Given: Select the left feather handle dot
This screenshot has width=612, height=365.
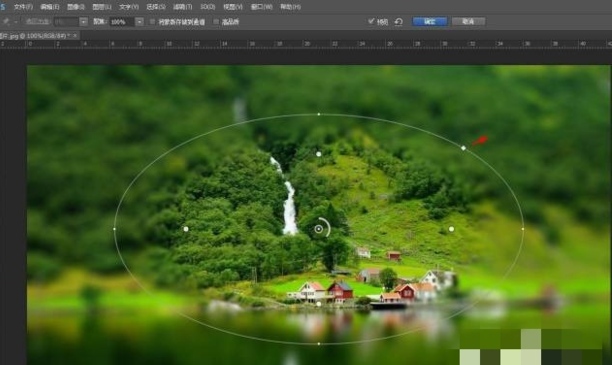Looking at the screenshot, I should click(186, 229).
